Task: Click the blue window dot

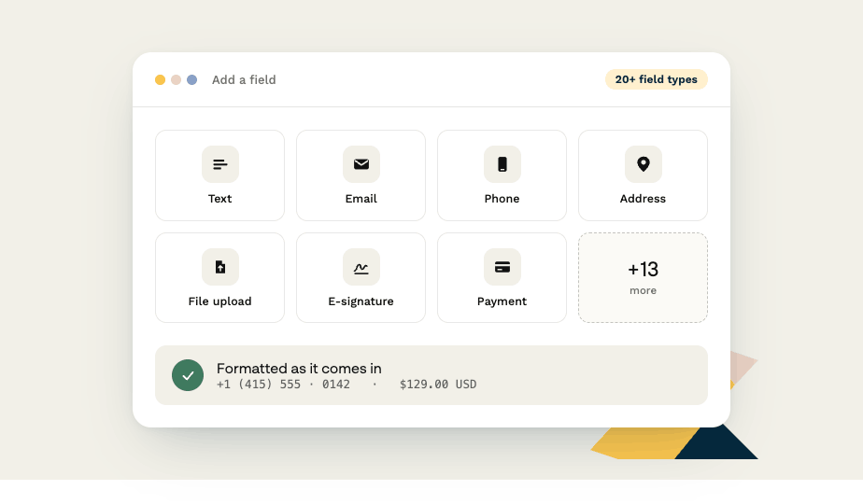Action: [192, 79]
